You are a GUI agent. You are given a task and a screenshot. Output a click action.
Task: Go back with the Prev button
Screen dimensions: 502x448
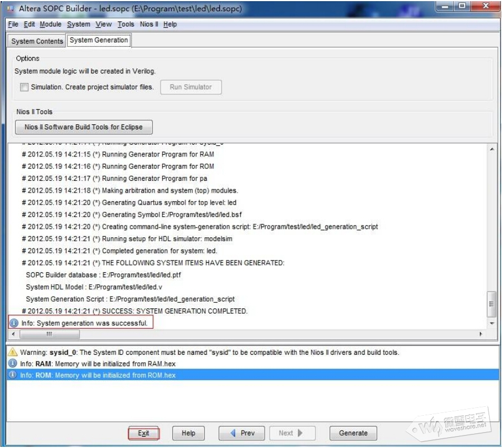(242, 433)
